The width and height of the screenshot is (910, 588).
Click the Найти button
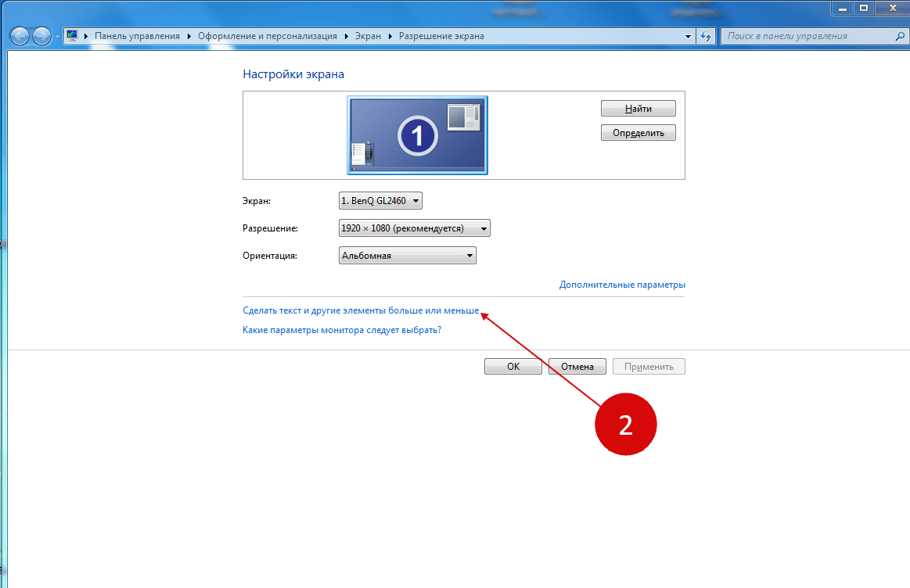click(638, 109)
